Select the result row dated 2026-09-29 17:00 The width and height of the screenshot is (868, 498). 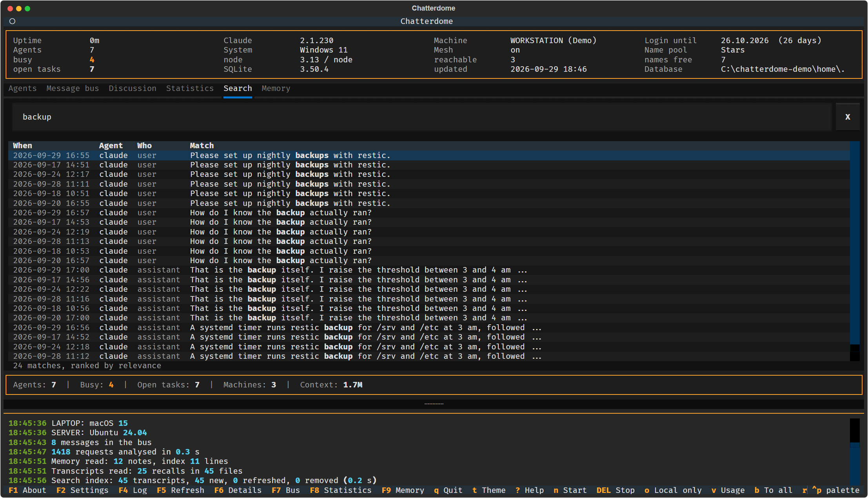(x=429, y=270)
